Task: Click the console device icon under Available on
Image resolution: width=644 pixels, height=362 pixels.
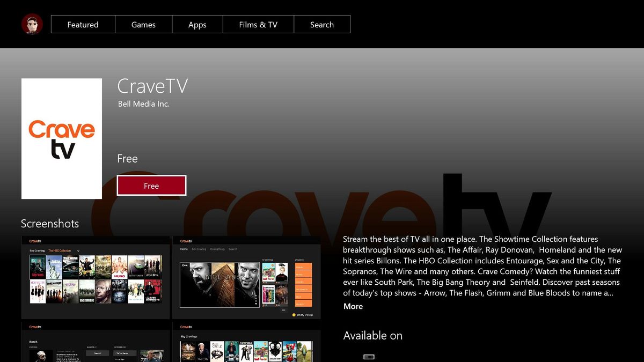Action: pyautogui.click(x=369, y=357)
